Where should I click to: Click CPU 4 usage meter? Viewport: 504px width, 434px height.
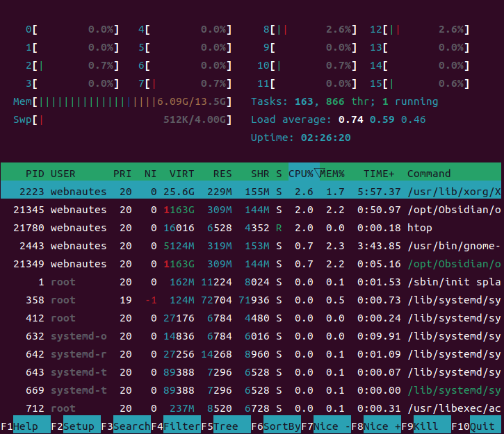click(185, 29)
